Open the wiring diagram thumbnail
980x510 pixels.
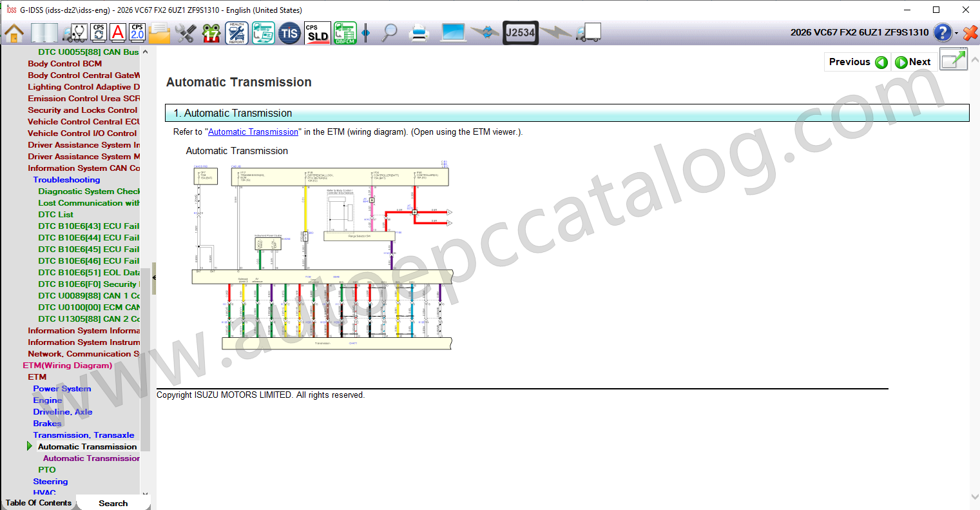point(322,256)
